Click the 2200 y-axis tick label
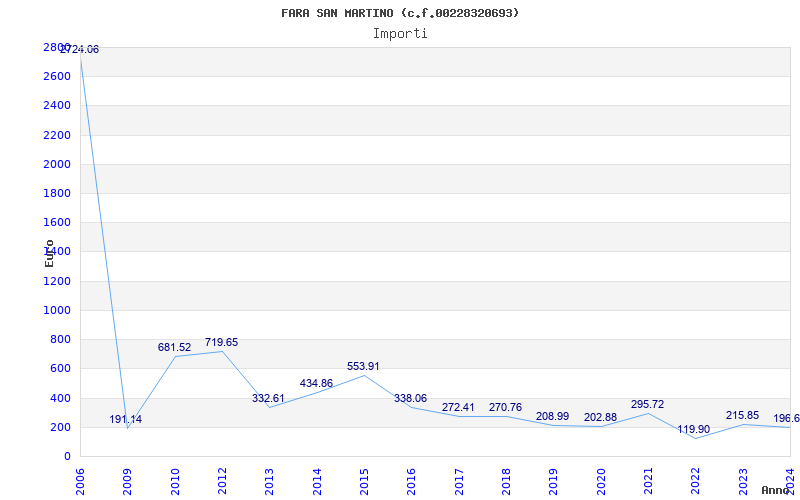 (57, 135)
